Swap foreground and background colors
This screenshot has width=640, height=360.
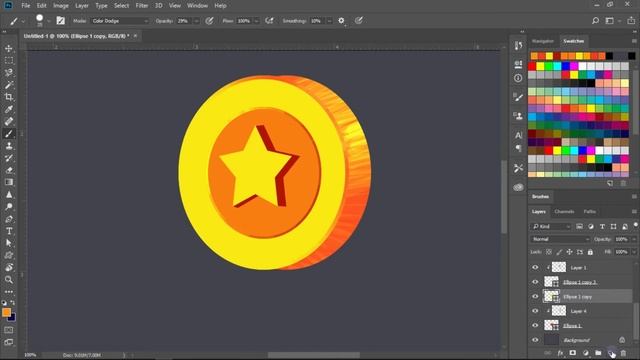13,303
